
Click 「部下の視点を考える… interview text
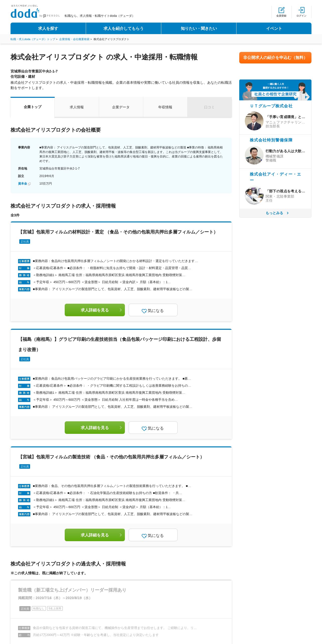coord(285,191)
